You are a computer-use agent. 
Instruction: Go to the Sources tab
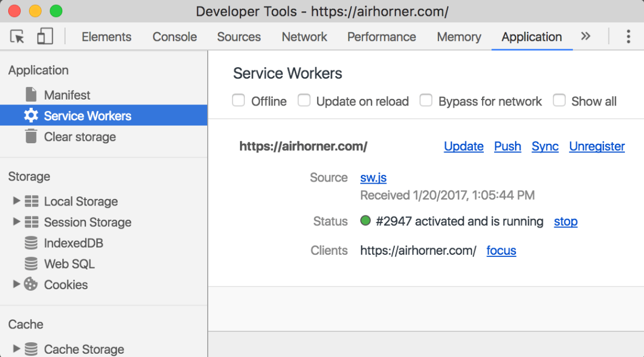[238, 37]
